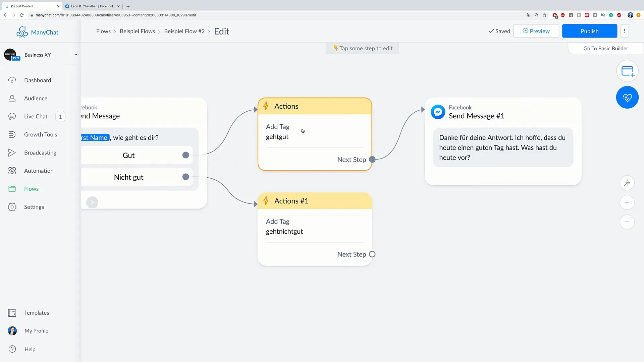The image size is (644, 362).
Task: Expand Beispiel Flow #2 breadcrumb item
Action: 184,31
